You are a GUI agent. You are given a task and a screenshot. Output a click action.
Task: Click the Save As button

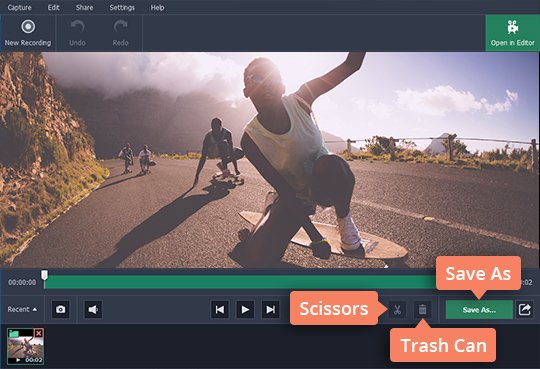(x=479, y=309)
